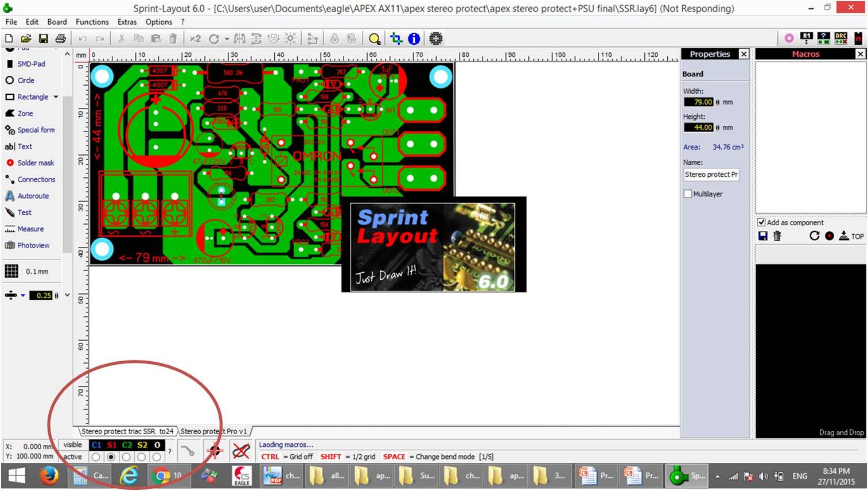Set S2 as the active layer
This screenshot has width=868, height=491.
tap(142, 457)
